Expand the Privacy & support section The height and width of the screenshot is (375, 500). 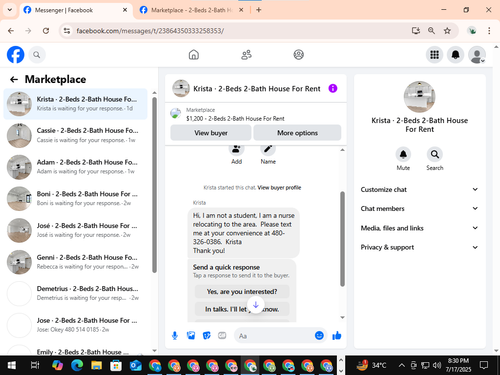click(x=419, y=247)
